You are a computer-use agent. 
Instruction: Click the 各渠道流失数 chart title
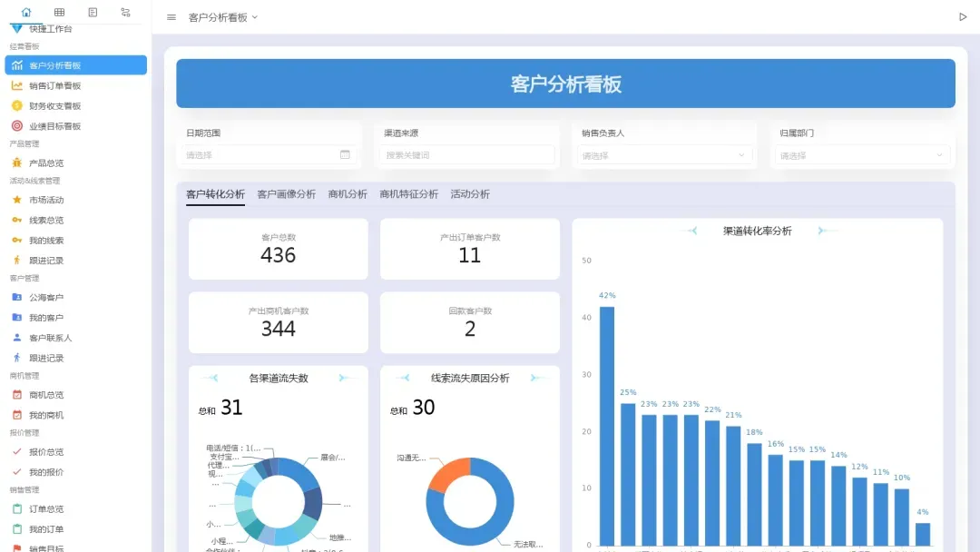point(279,379)
